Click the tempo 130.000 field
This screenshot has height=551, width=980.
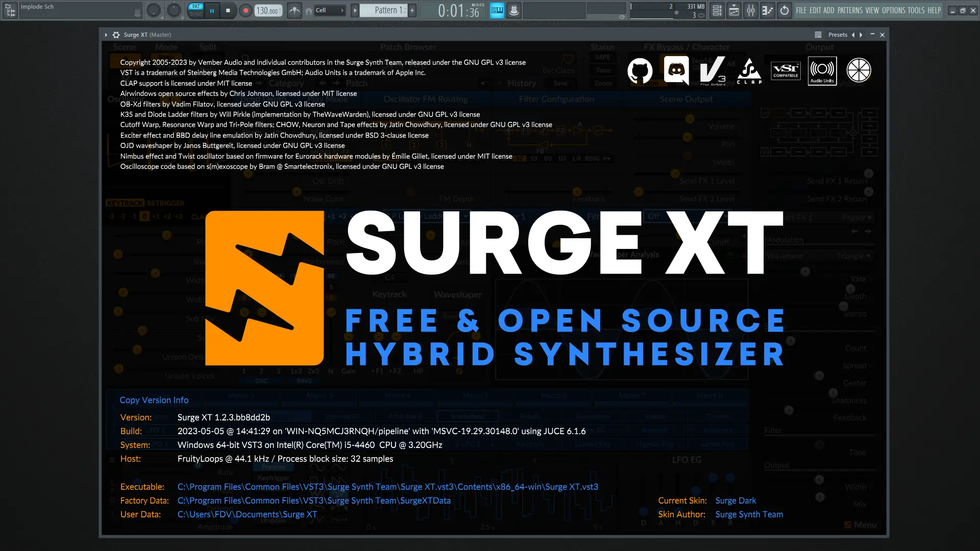267,10
